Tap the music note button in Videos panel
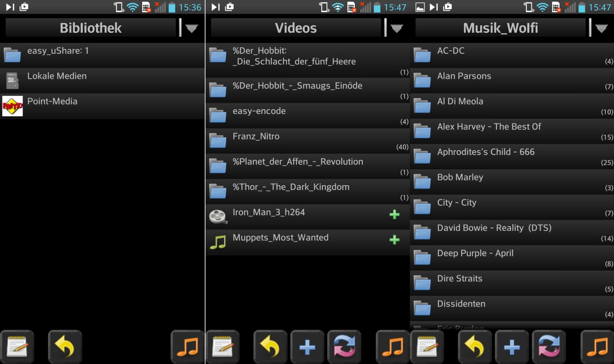The height and width of the screenshot is (364, 614). 393,347
